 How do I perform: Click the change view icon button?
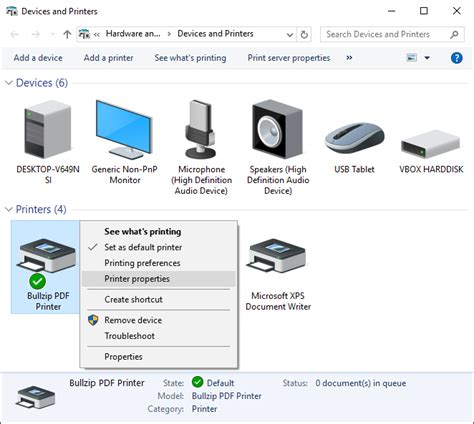tap(412, 58)
